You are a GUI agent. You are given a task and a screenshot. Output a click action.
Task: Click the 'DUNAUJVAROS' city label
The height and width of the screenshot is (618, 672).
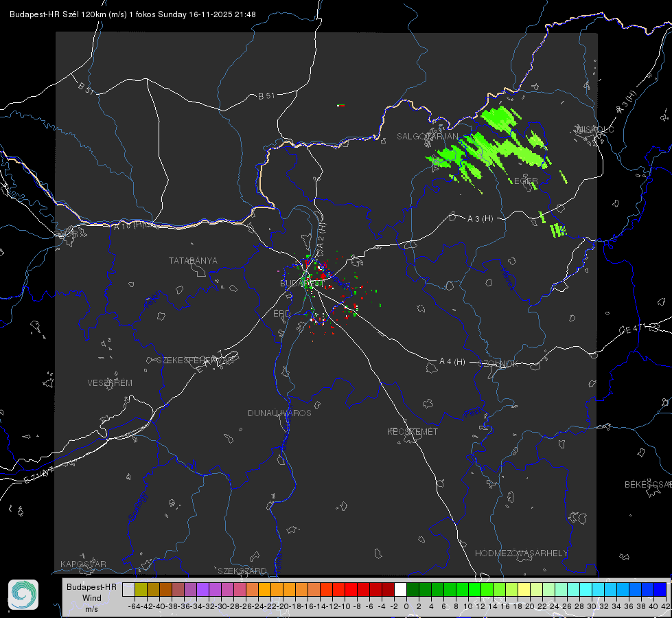pyautogui.click(x=279, y=413)
